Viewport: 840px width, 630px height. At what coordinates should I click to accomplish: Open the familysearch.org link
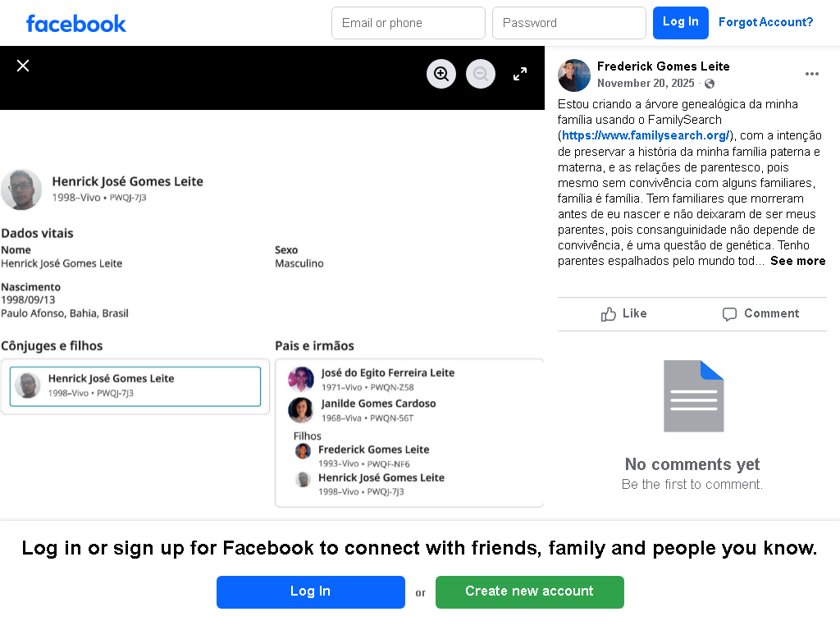click(646, 135)
